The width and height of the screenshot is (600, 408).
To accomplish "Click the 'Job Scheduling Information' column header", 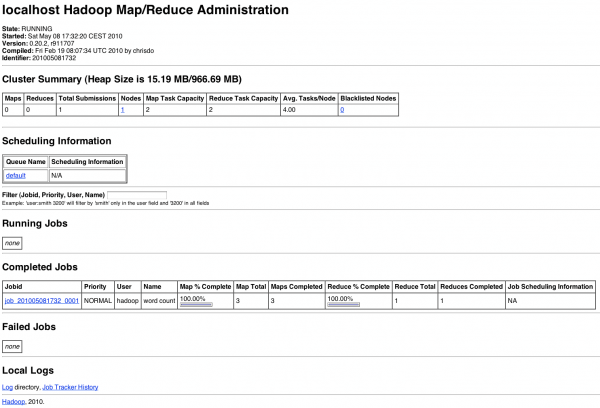I will coord(550,287).
